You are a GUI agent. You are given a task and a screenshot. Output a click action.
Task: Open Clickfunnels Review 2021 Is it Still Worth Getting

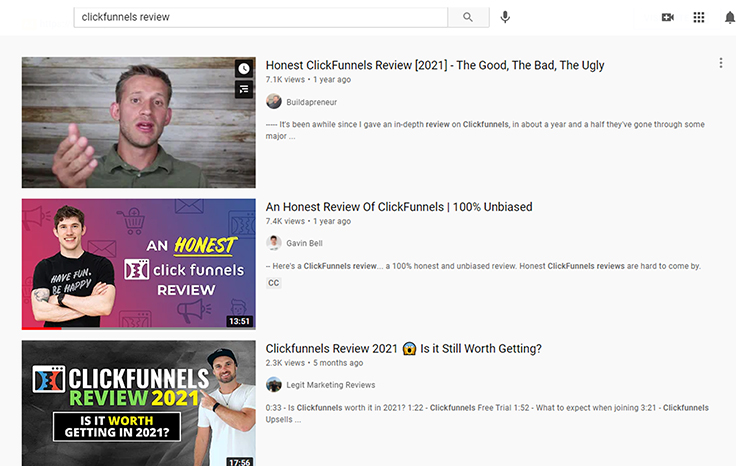pos(404,348)
